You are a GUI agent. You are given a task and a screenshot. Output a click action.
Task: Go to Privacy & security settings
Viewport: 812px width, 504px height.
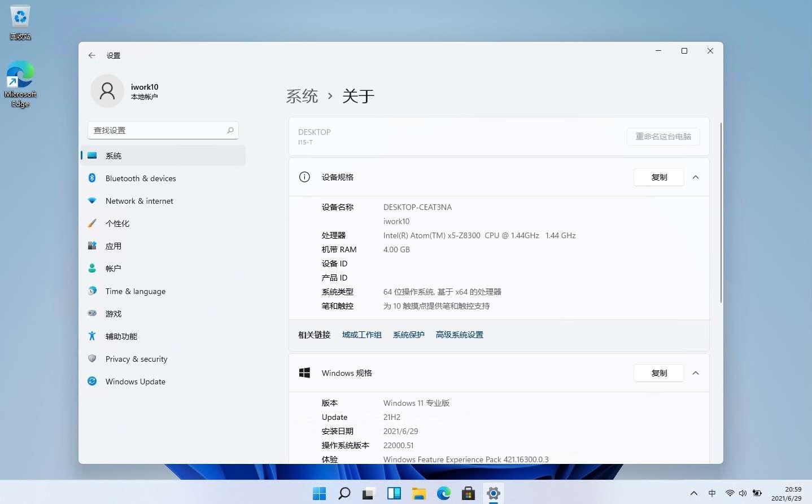click(x=136, y=359)
